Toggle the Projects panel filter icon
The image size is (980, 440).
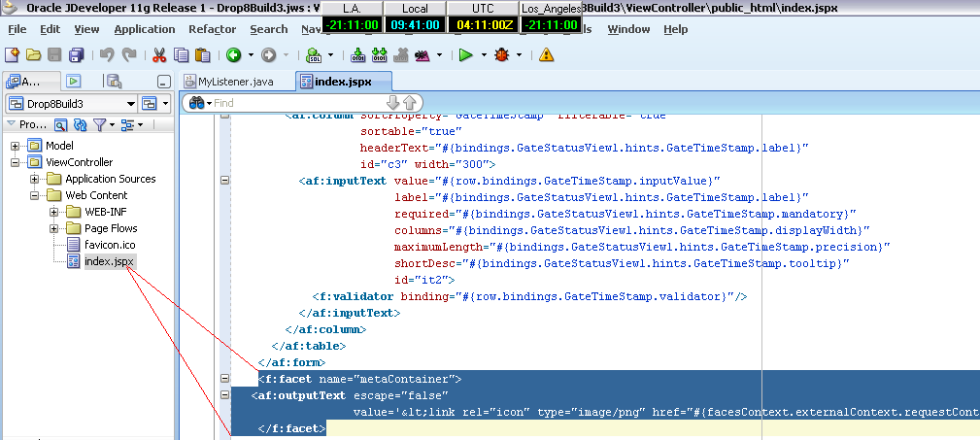coord(99,124)
